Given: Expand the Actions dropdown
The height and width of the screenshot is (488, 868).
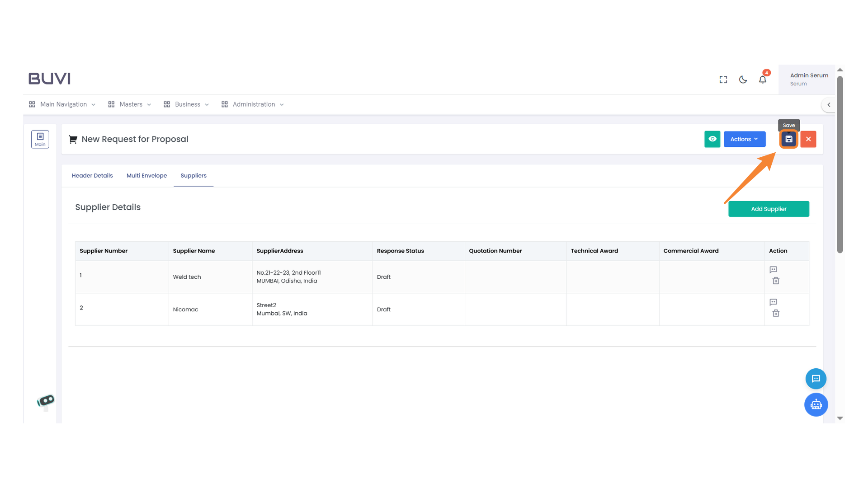Looking at the screenshot, I should pos(744,139).
